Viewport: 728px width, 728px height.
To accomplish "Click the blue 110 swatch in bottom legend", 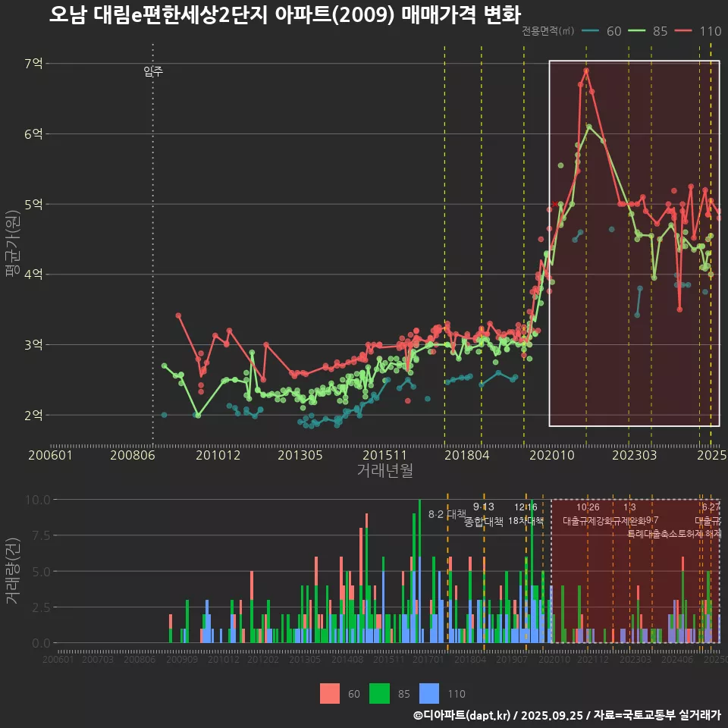I will pos(429,693).
